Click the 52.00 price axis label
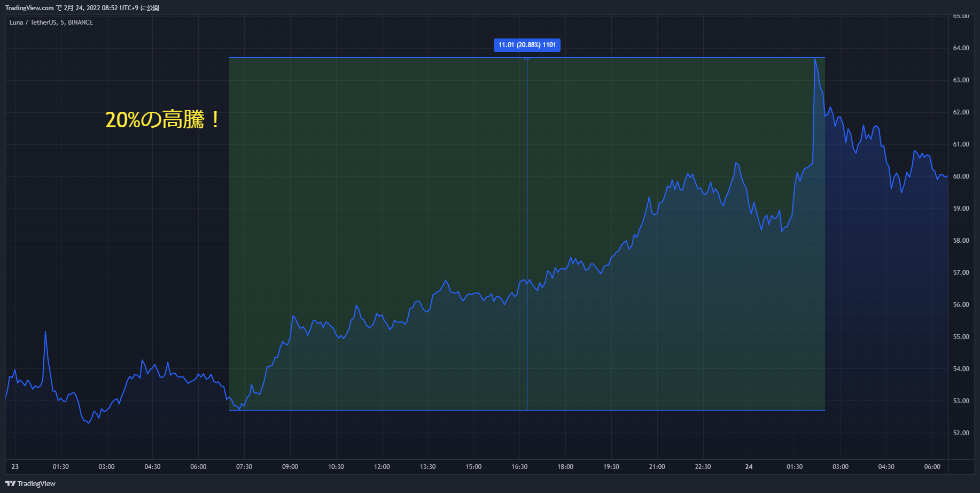This screenshot has height=493, width=980. [961, 433]
